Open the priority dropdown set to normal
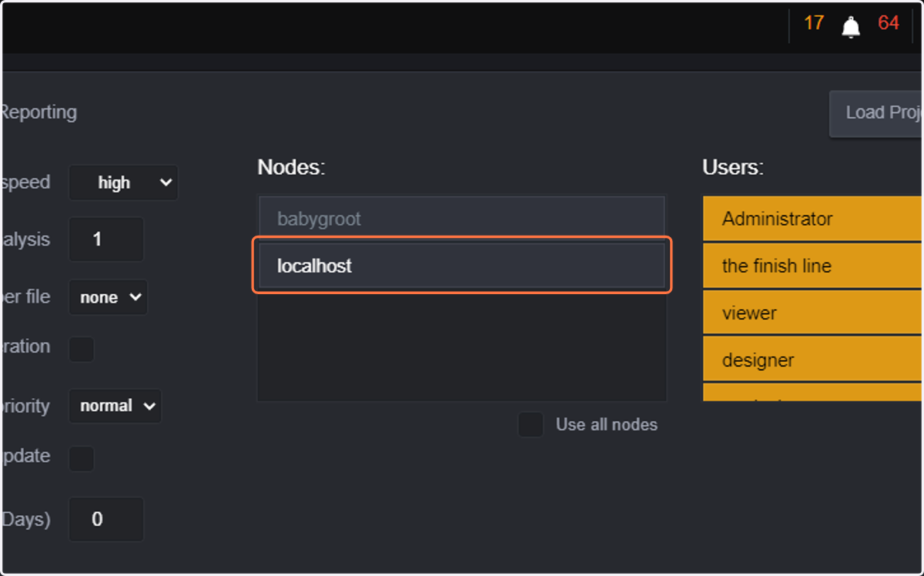 point(115,406)
